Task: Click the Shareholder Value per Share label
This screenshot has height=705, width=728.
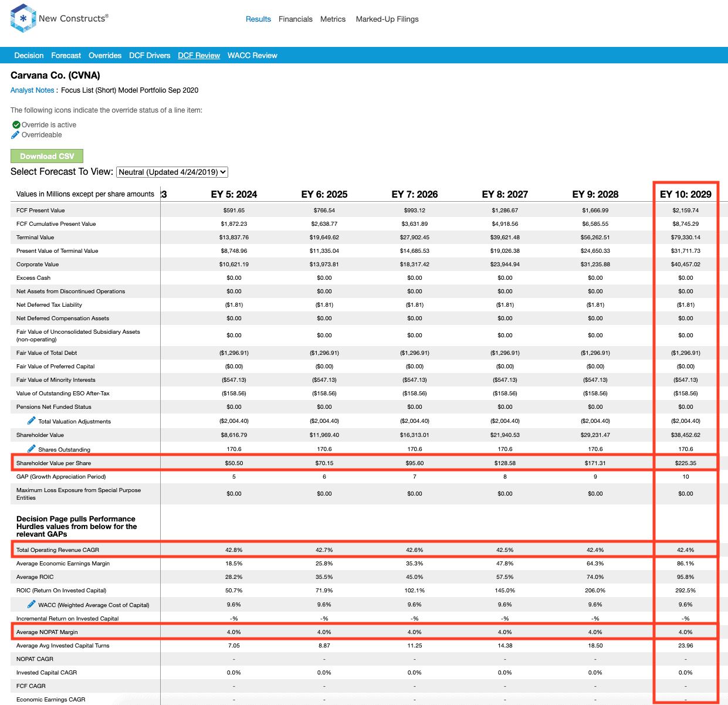Action: tap(54, 463)
